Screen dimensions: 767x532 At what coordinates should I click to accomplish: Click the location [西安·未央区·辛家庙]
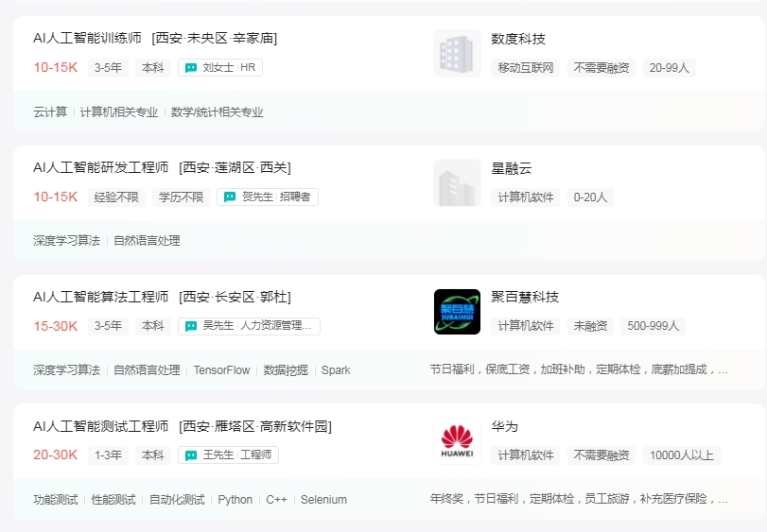pyautogui.click(x=215, y=38)
